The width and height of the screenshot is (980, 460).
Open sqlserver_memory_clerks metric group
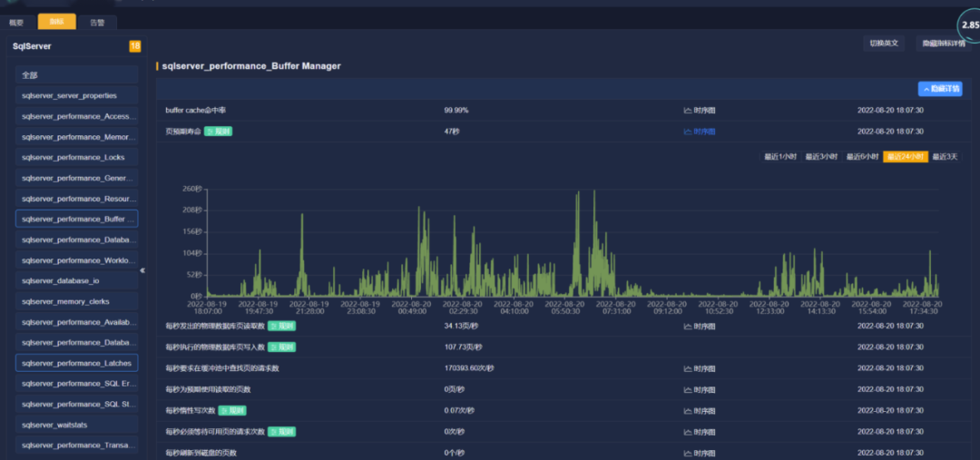tap(77, 301)
